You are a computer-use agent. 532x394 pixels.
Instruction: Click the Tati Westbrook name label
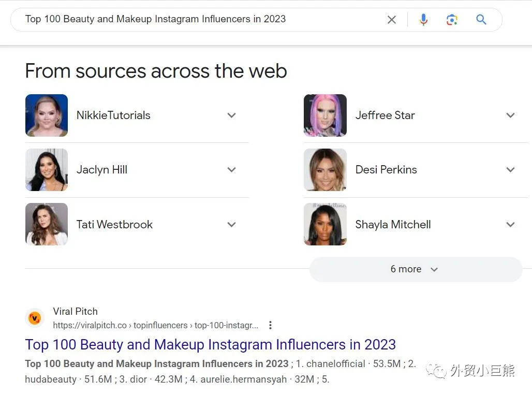coord(114,225)
